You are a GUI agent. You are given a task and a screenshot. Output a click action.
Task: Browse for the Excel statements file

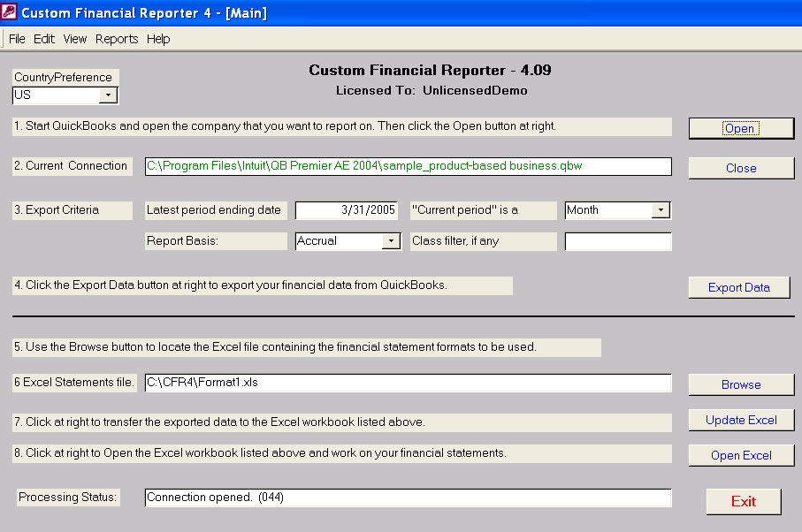coord(740,384)
